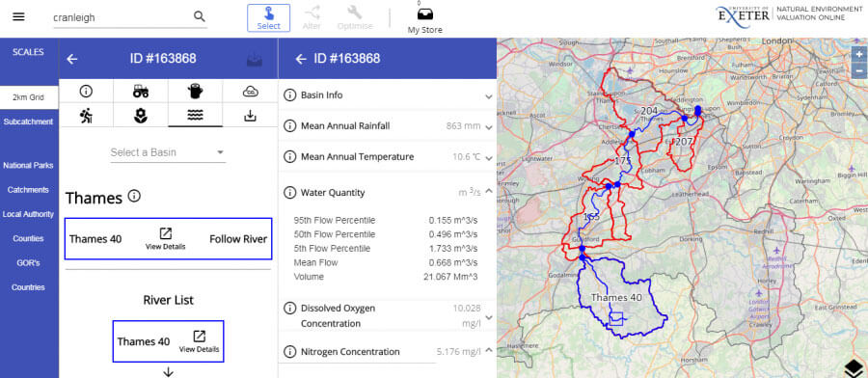Zoom in on the map
The width and height of the screenshot is (868, 378).
tap(858, 55)
